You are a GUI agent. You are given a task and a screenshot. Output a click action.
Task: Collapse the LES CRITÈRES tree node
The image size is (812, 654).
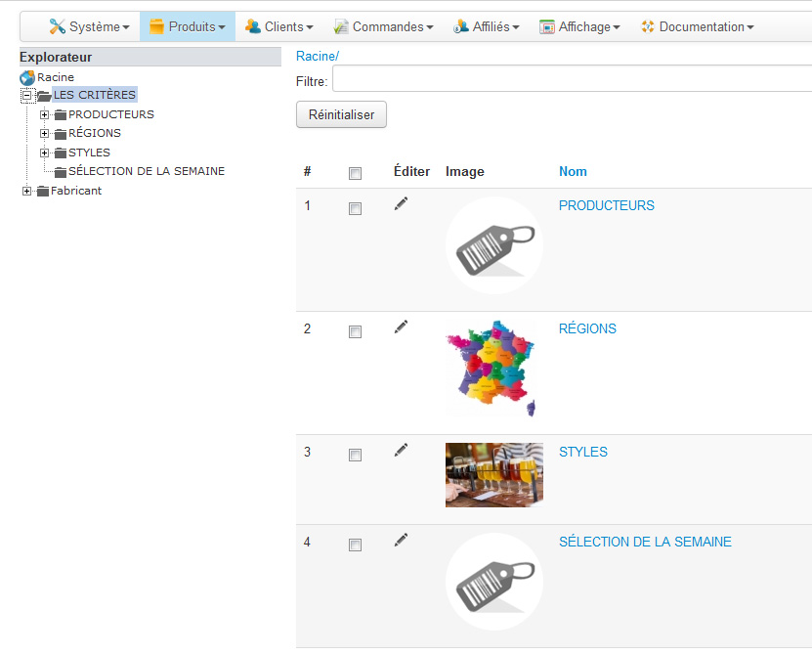pos(27,96)
